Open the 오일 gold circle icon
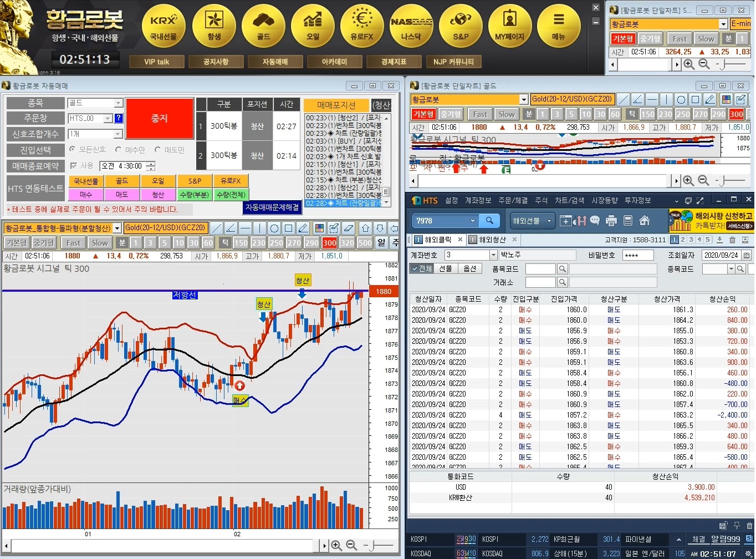 click(313, 26)
